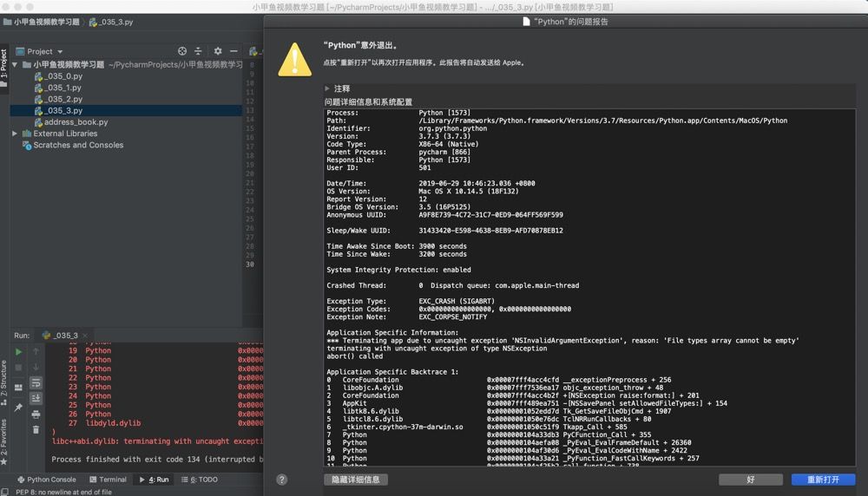The width and height of the screenshot is (868, 496).
Task: Click the Collapse All icon in Project panel
Action: (198, 51)
